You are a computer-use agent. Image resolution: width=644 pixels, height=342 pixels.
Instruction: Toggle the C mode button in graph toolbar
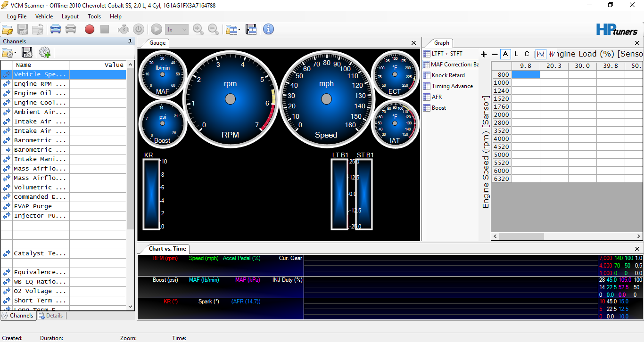527,54
